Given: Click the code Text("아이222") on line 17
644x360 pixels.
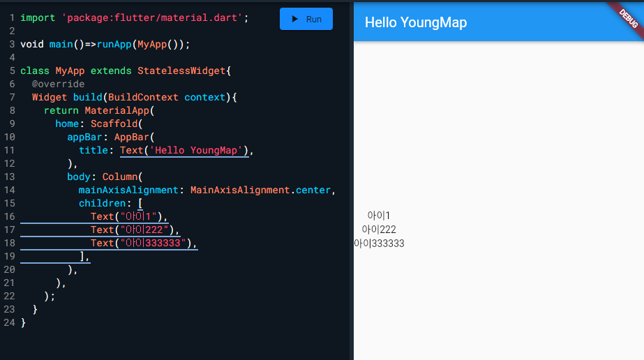Looking at the screenshot, I should click(133, 230).
